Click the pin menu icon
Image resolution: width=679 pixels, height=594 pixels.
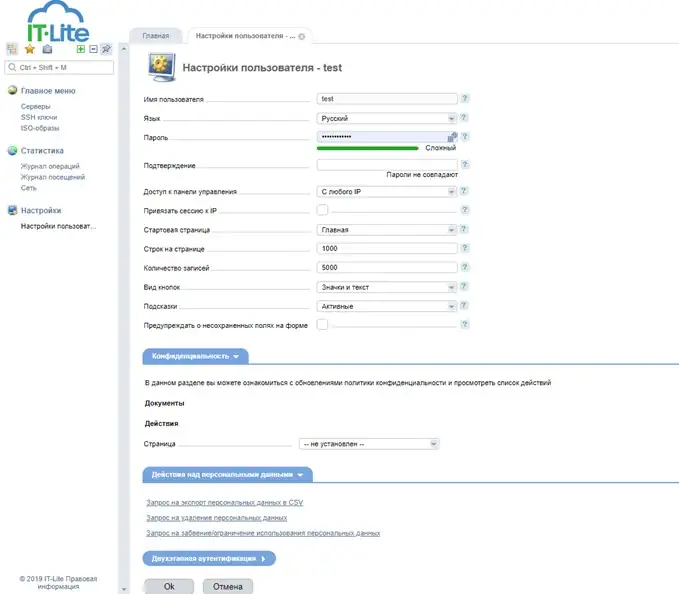coord(106,48)
